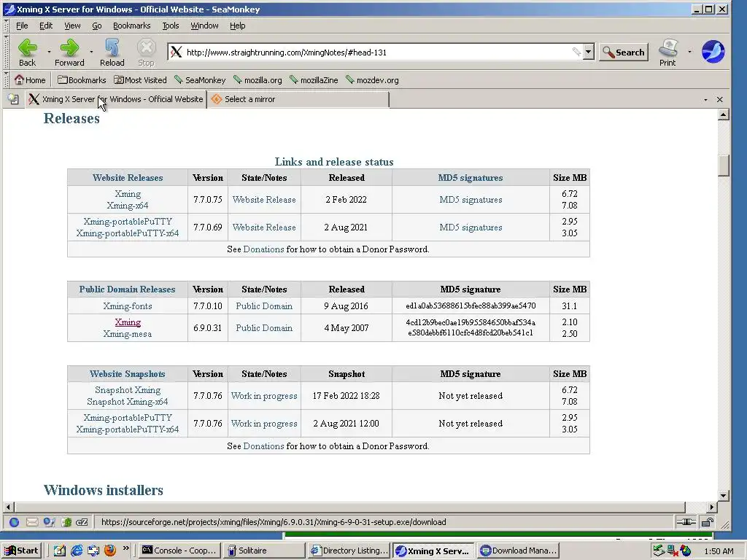
Task: Open the Back button history dropdown
Action: click(x=49, y=52)
